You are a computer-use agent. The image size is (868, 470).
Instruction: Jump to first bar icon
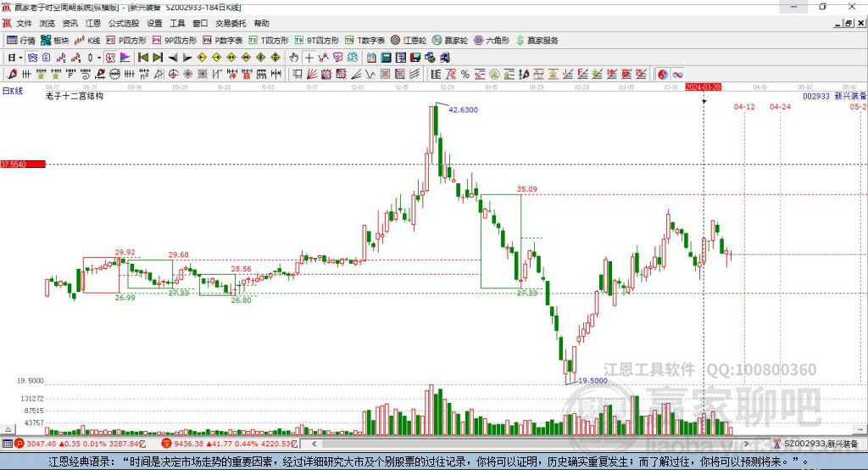(x=142, y=57)
